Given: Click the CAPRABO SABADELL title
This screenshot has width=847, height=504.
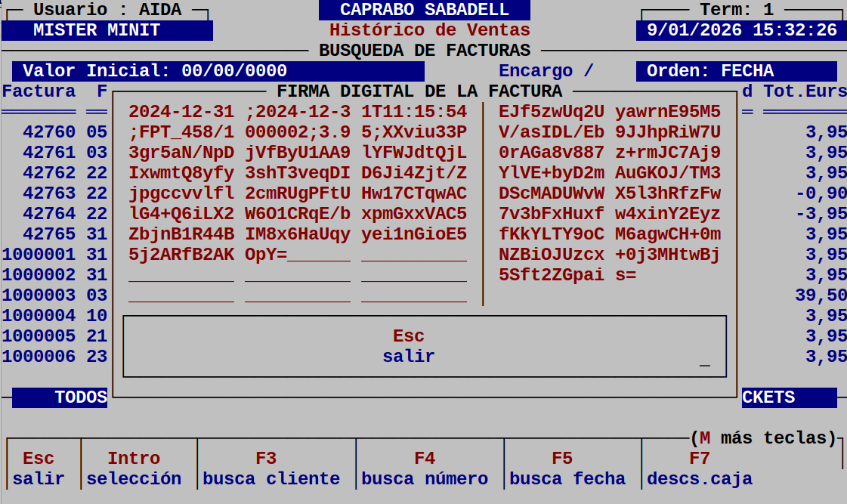Looking at the screenshot, I should pyautogui.click(x=424, y=10).
